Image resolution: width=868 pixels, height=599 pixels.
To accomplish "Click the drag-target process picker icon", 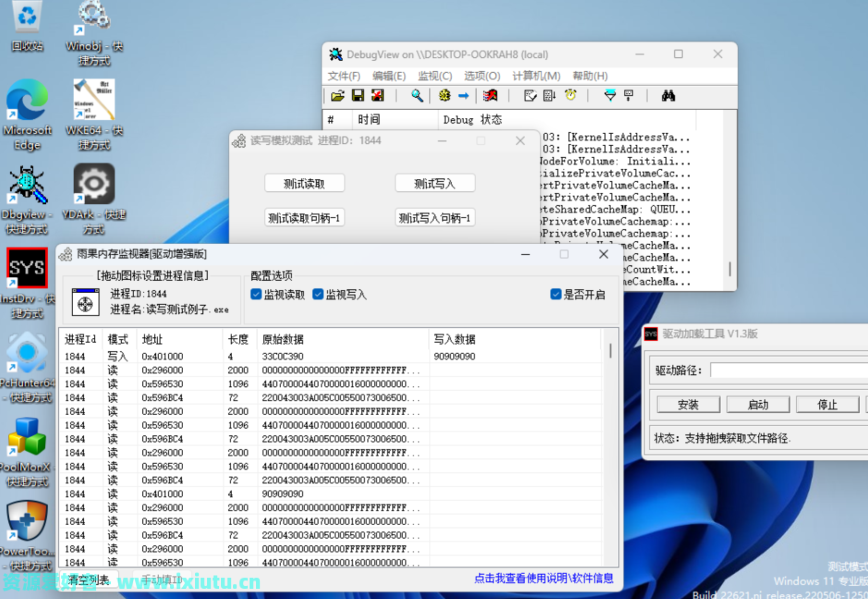I will (85, 302).
